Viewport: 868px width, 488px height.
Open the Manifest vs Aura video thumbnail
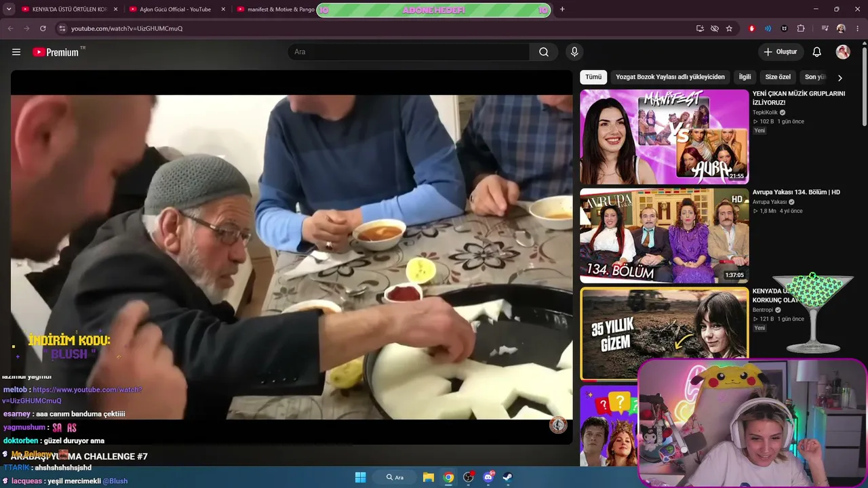[665, 137]
